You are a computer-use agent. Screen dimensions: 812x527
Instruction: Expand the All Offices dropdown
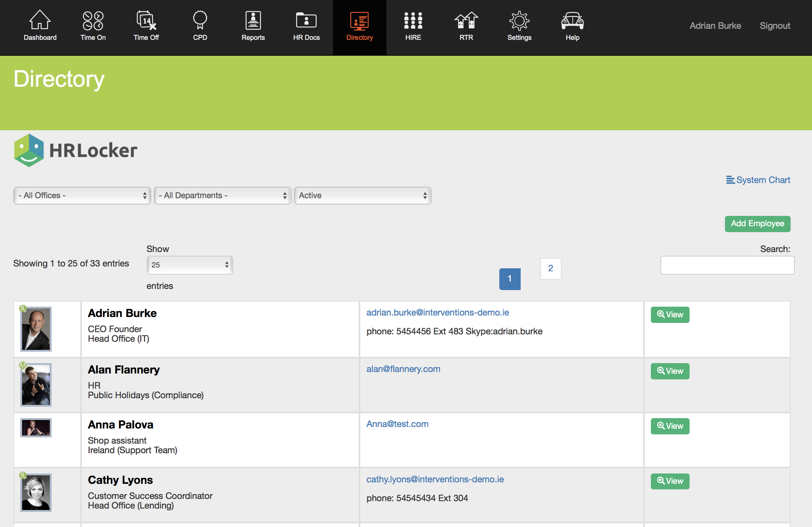(82, 196)
